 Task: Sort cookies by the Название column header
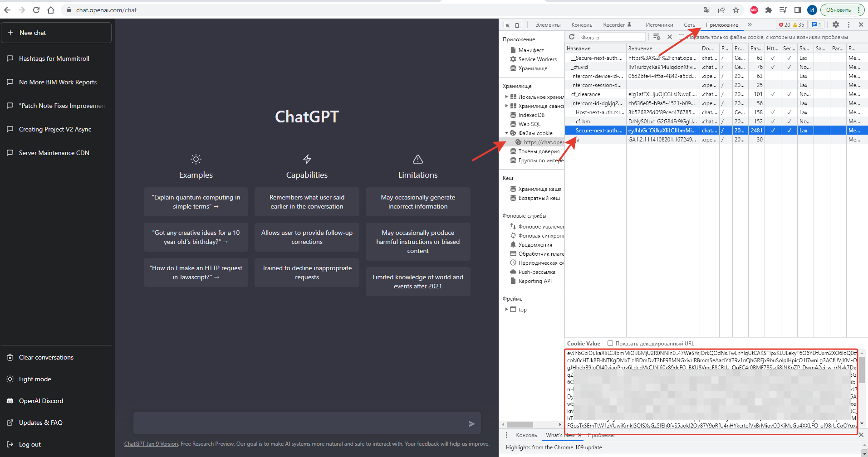point(595,49)
